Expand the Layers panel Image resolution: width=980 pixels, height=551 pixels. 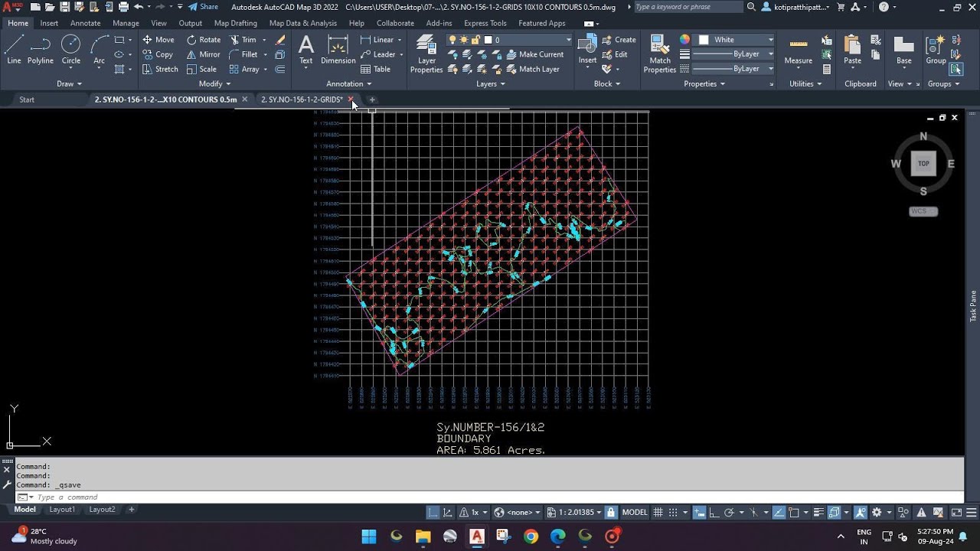pos(491,84)
